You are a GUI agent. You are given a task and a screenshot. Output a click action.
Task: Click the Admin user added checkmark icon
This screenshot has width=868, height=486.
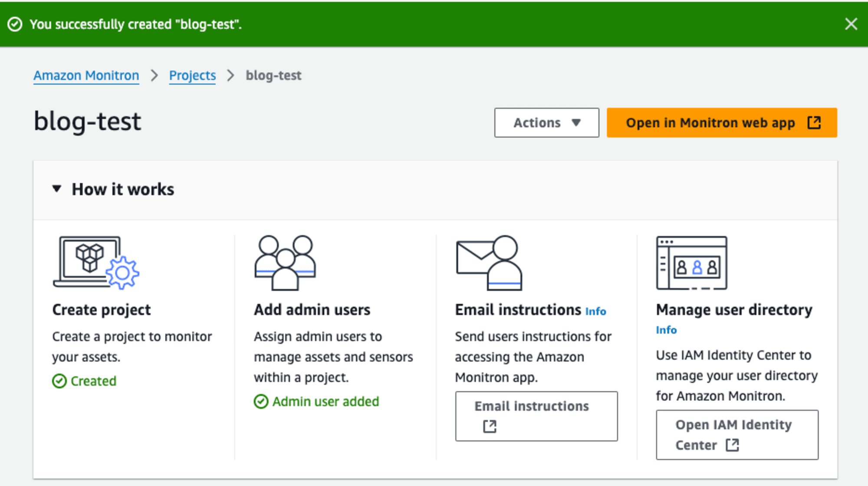point(261,401)
